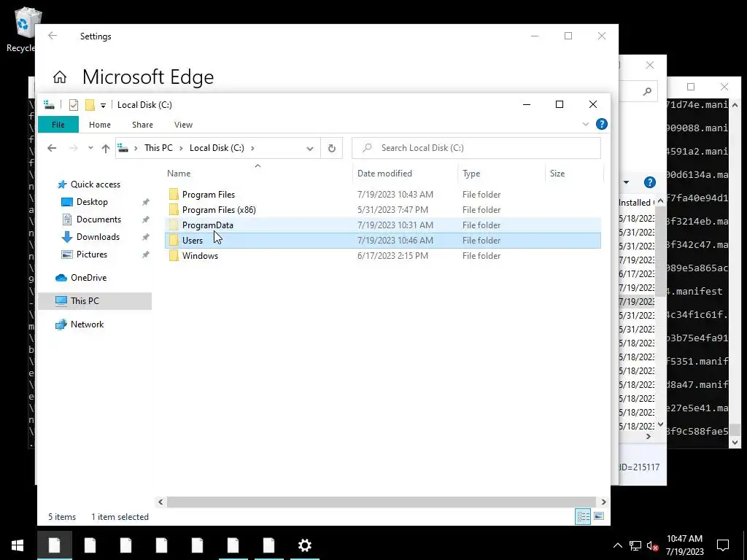Open the Home ribbon tab
This screenshot has width=747, height=560.
[99, 125]
